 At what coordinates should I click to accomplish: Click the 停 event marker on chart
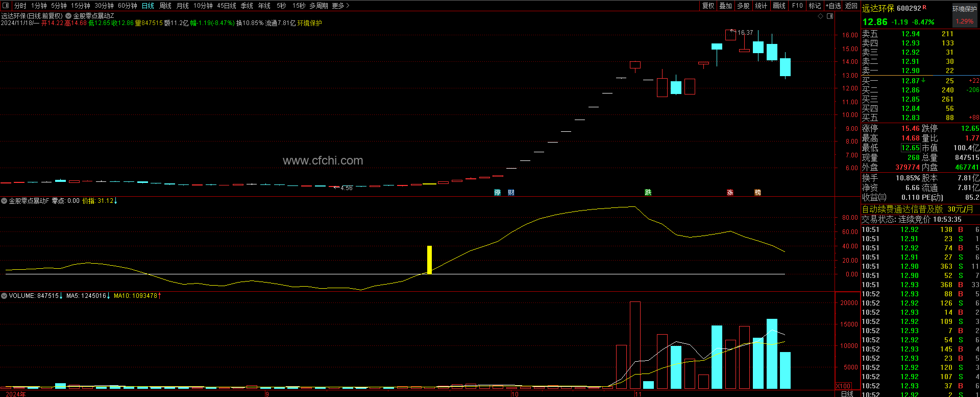coord(498,193)
